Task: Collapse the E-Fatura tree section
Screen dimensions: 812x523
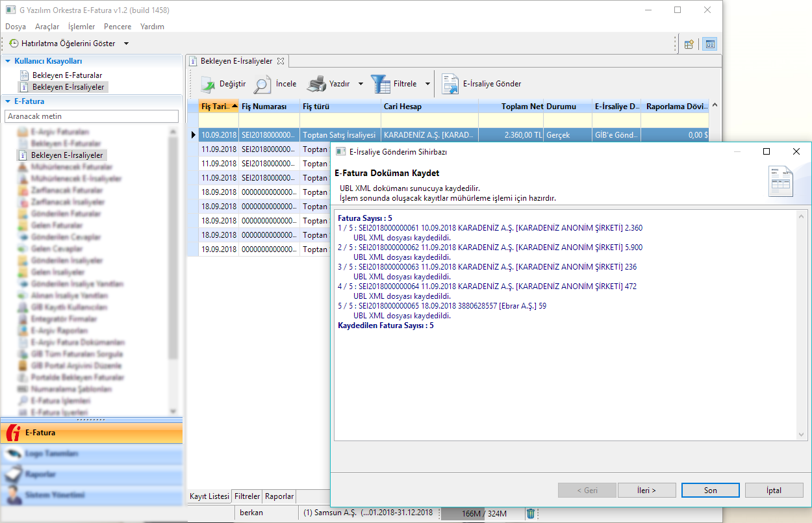Action: point(8,101)
